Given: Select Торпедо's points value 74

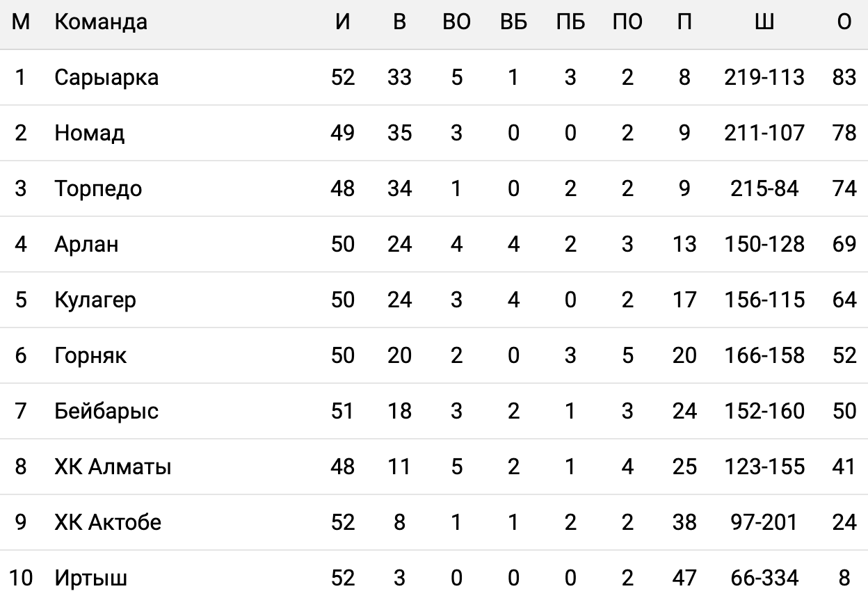Looking at the screenshot, I should point(844,188).
